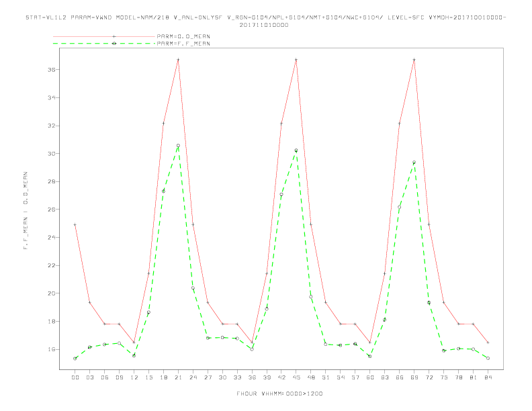This screenshot has height=411, width=532.
Task: Click the green circle peak at hour 21
Action: pyautogui.click(x=178, y=146)
